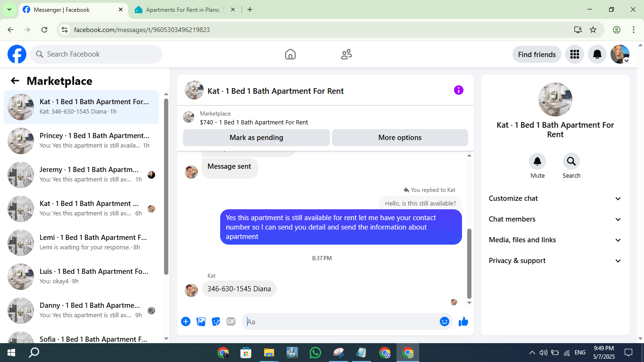Open the emoji picker icon
Viewport: 644px width, 362px height.
pyautogui.click(x=445, y=321)
